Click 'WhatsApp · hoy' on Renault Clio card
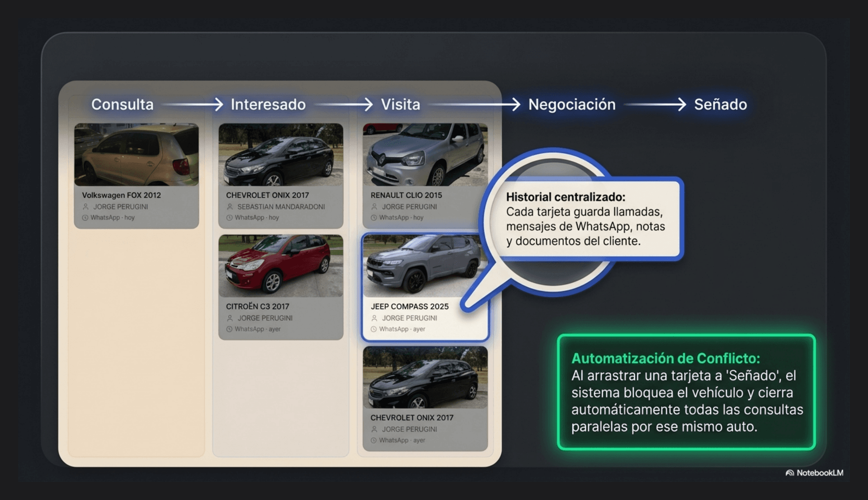The height and width of the screenshot is (500, 868). click(401, 218)
